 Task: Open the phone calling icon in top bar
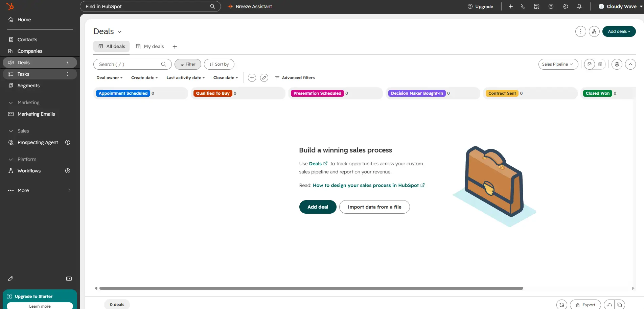click(x=523, y=6)
